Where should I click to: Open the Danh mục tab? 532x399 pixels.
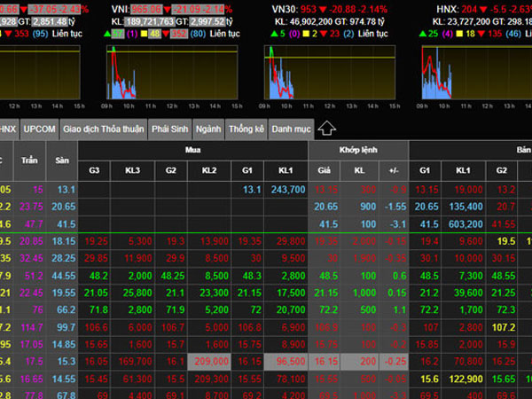291,129
